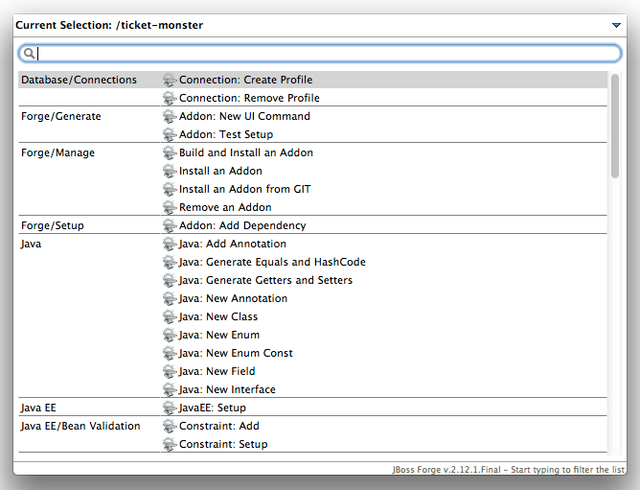Choose Addon: Test Setup command

(225, 135)
